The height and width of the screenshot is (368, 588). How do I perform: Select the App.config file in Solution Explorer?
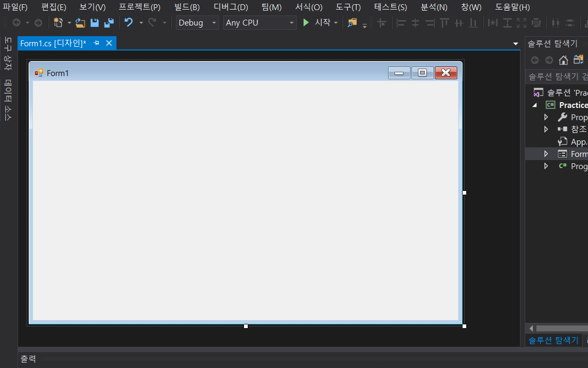[573, 142]
